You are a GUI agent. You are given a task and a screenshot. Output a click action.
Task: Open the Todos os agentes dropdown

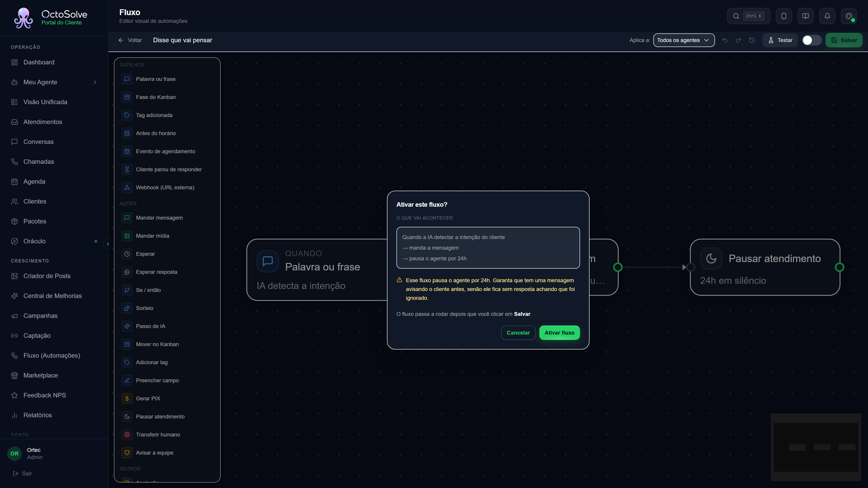pyautogui.click(x=684, y=40)
